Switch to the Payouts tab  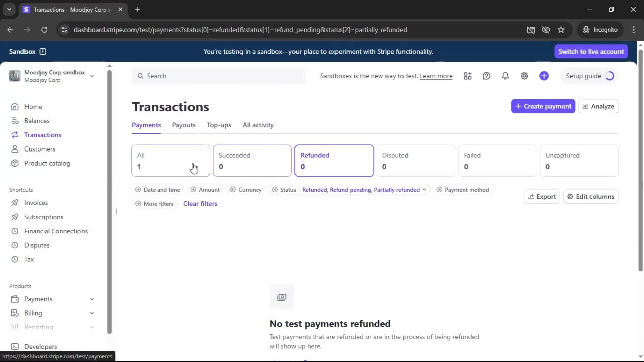(183, 125)
